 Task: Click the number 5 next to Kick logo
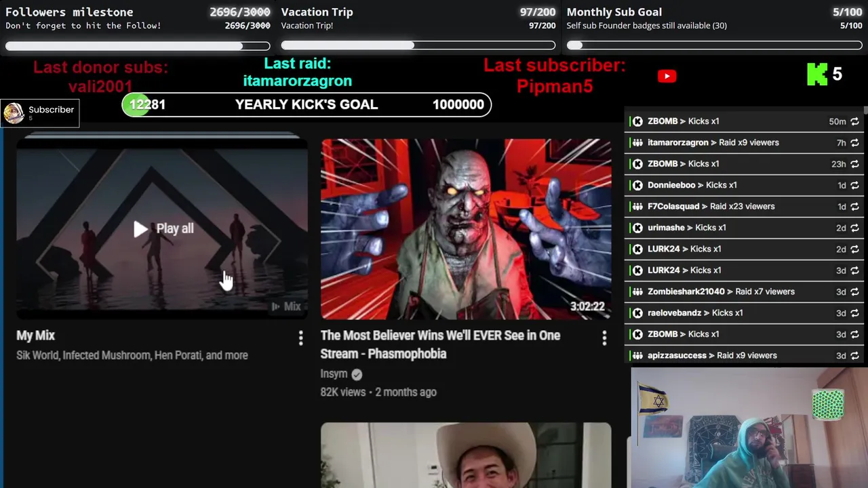coord(837,74)
